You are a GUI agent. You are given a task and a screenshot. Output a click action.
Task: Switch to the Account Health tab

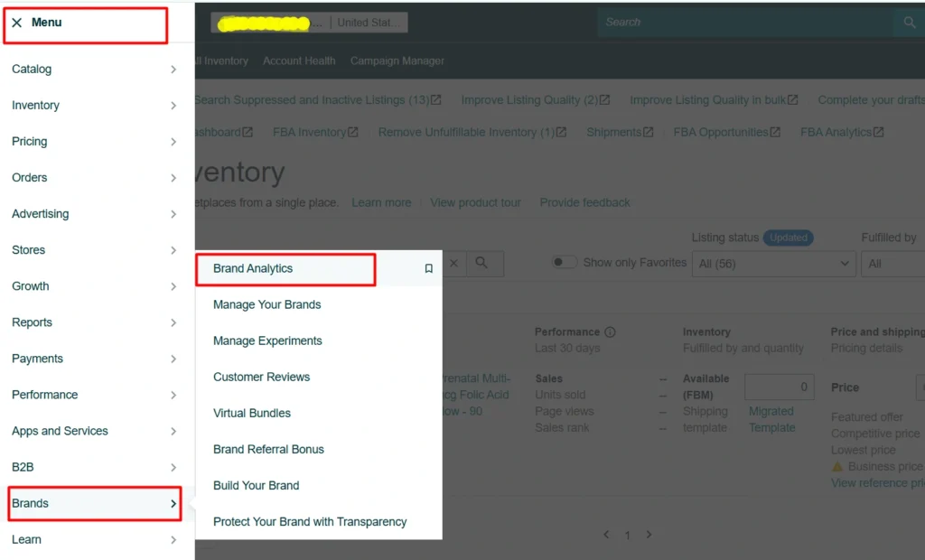click(x=299, y=61)
